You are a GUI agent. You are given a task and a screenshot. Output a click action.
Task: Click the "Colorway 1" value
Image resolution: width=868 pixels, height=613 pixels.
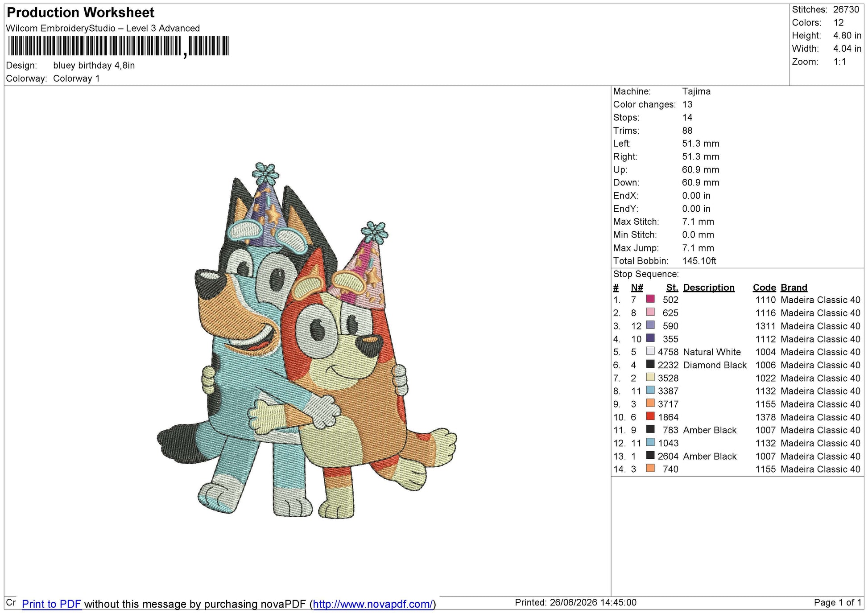[x=77, y=79]
